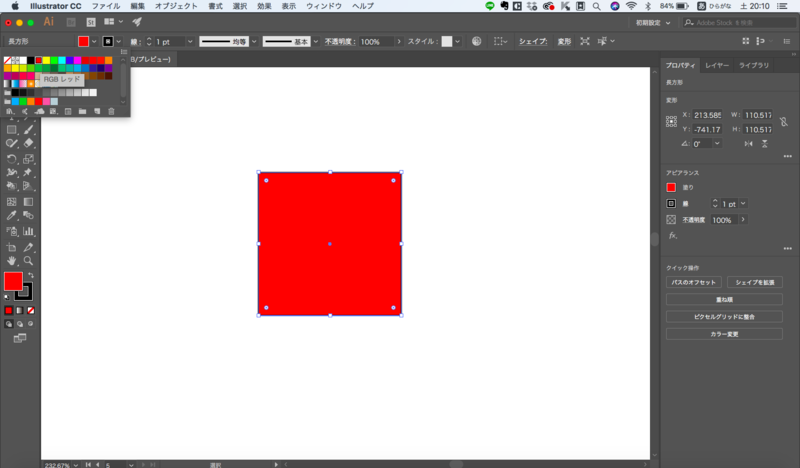Image resolution: width=800 pixels, height=468 pixels.
Task: Open the workspace switcher 初期設定
Action: point(653,22)
